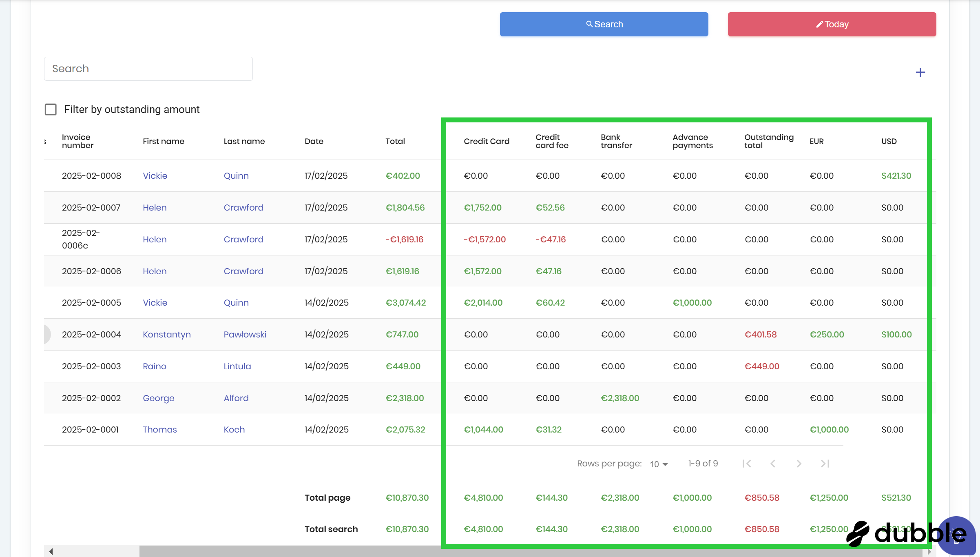
Task: Go to first page pagination icon
Action: (x=747, y=464)
